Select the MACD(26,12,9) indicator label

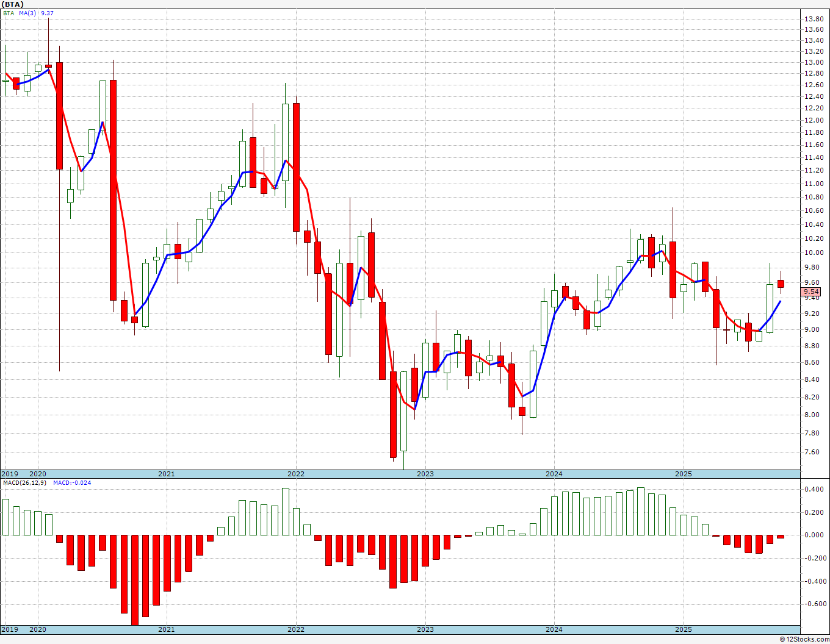(x=25, y=483)
